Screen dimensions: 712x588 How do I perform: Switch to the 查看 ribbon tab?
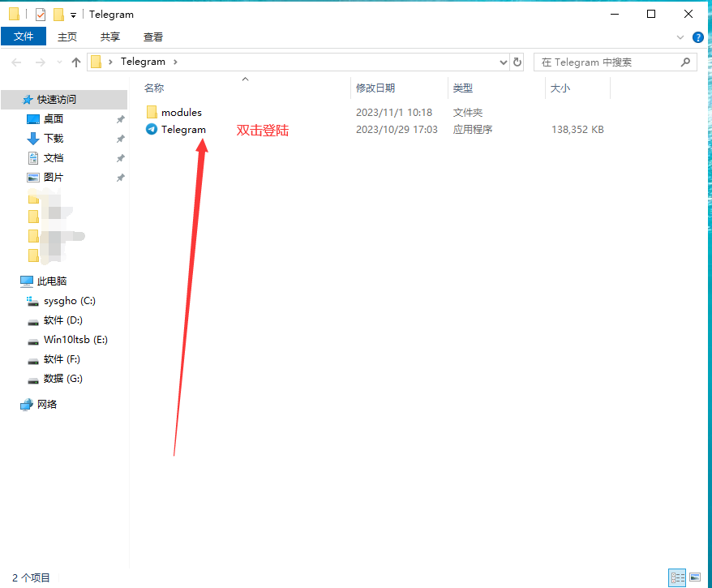click(153, 36)
